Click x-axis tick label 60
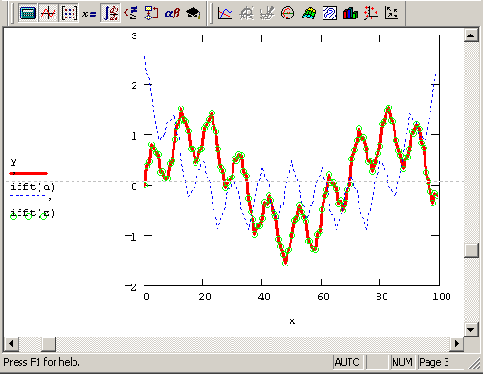 coord(323,296)
